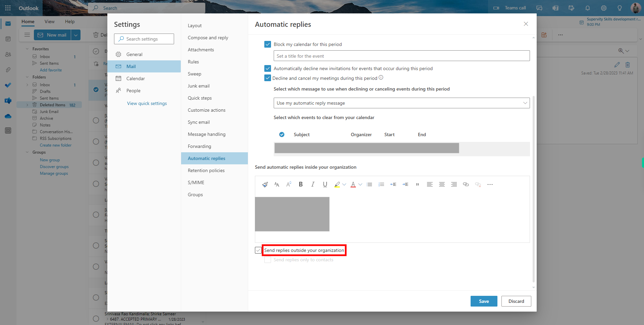Image resolution: width=644 pixels, height=325 pixels.
Task: Toggle Send replies only to contacts checkbox
Action: click(x=268, y=260)
